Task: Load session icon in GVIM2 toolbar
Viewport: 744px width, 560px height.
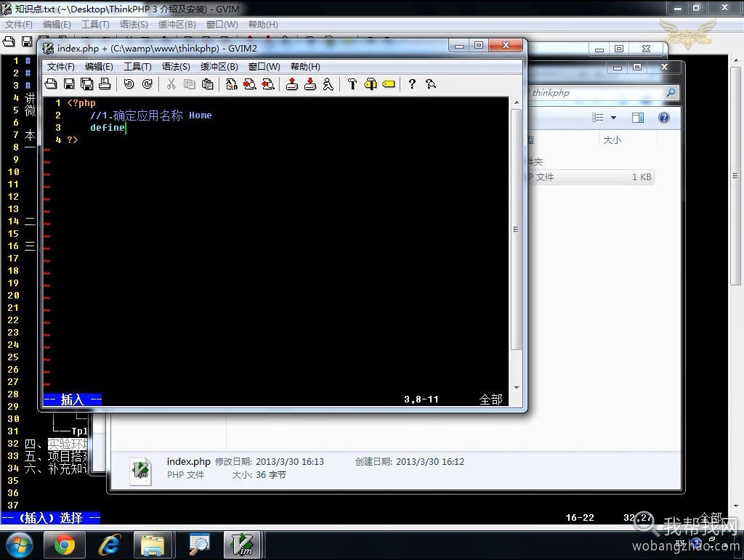Action: (292, 84)
